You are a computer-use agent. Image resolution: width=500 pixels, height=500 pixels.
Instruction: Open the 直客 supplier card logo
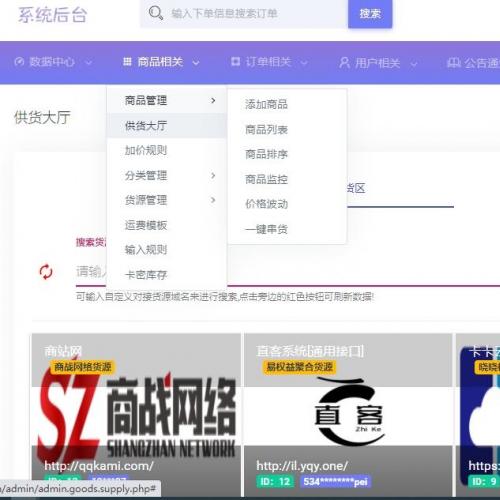tap(348, 412)
